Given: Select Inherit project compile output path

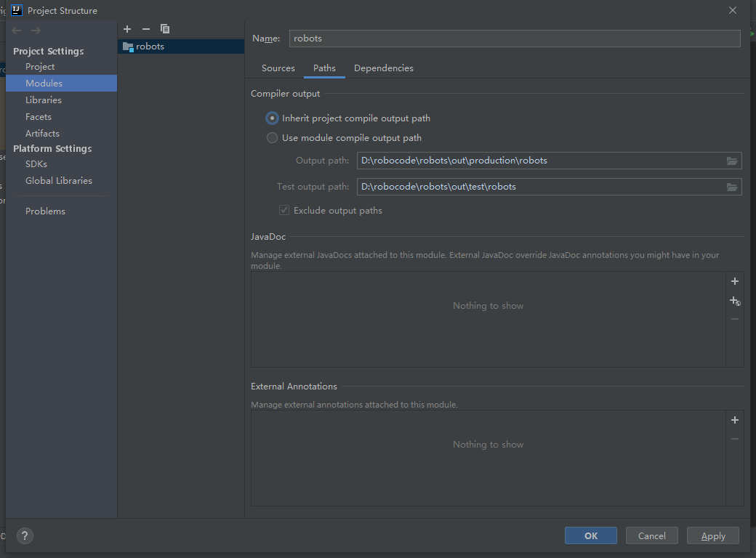Looking at the screenshot, I should pyautogui.click(x=347, y=118).
